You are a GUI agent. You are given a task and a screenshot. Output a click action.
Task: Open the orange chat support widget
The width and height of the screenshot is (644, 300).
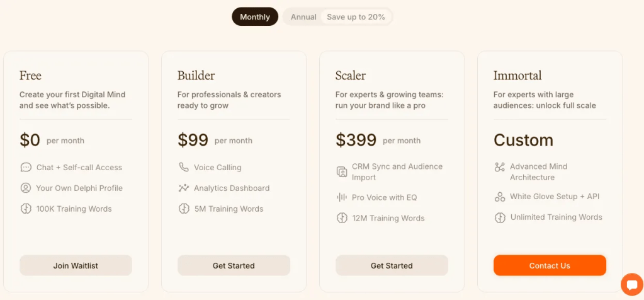tap(631, 284)
